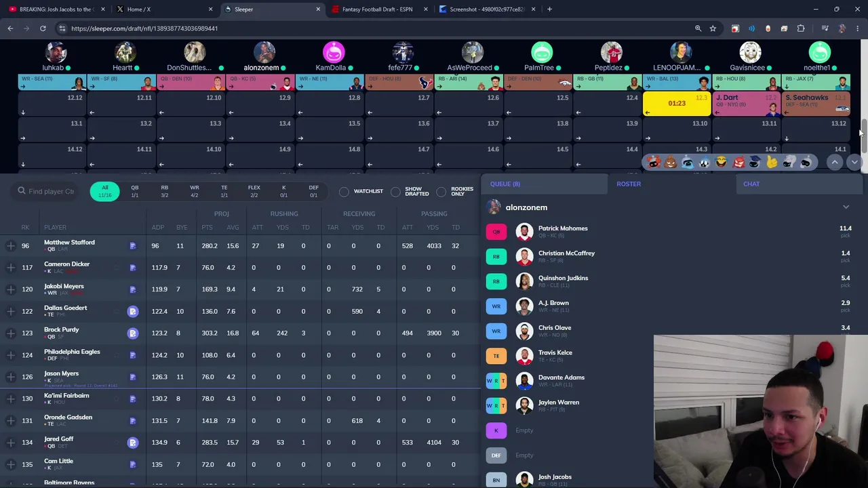
Task: Add Cameron Dicker to queue with plus icon
Action: click(x=11, y=268)
